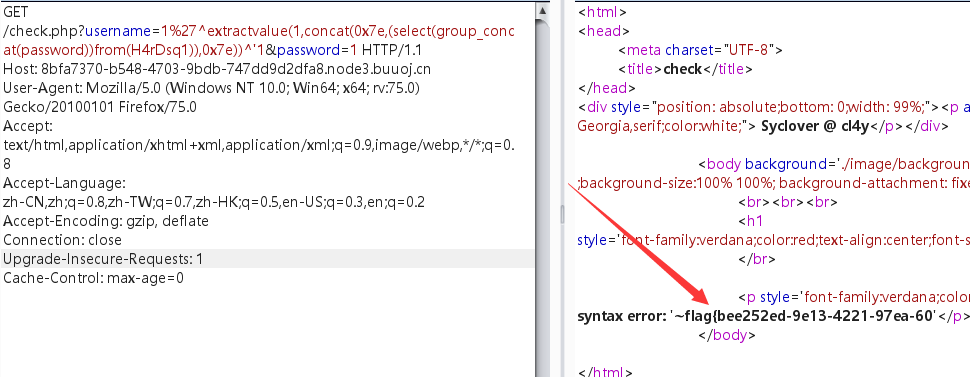Click the <h1 tag line in response
Image resolution: width=970 pixels, height=377 pixels.
coord(750,221)
